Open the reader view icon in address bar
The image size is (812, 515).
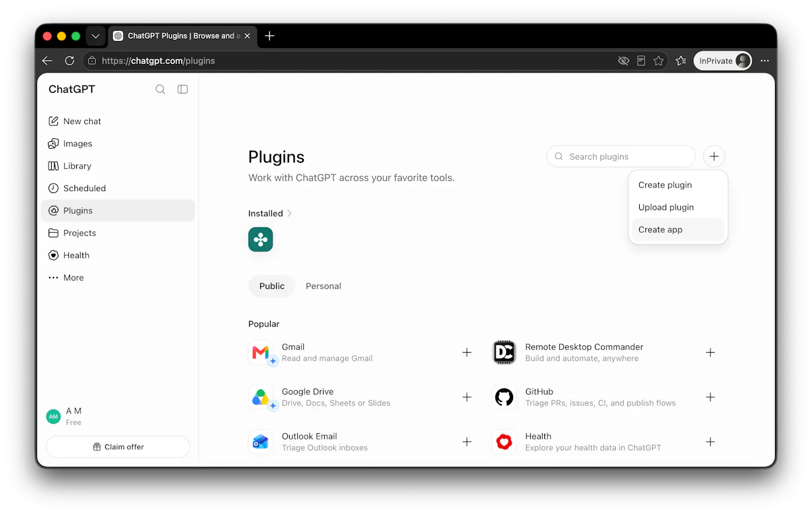(641, 61)
